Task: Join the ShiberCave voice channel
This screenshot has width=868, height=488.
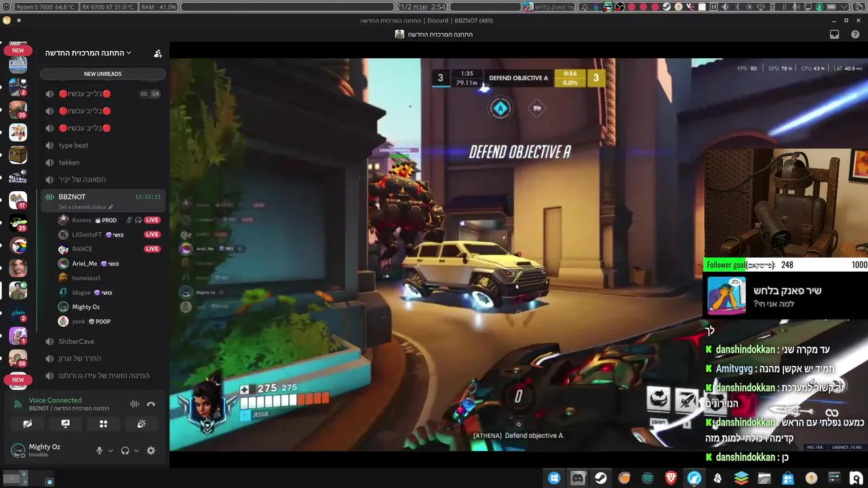Action: (x=103, y=342)
